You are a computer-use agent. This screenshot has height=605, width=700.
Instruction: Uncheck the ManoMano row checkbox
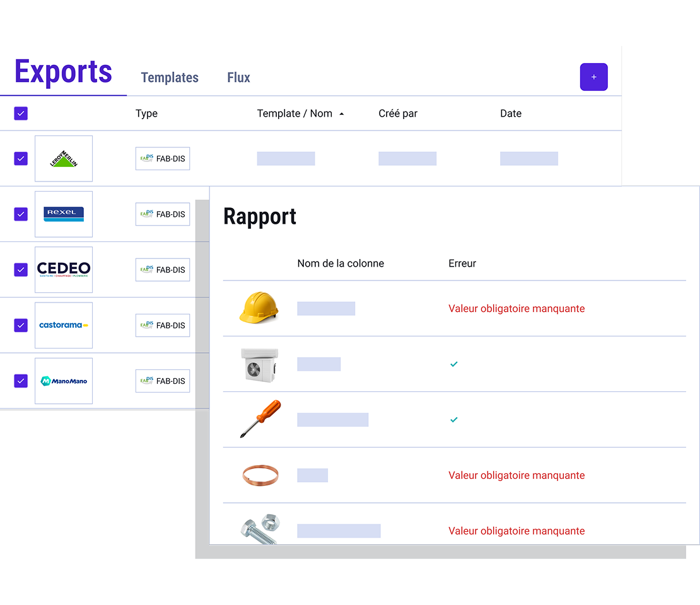21,381
